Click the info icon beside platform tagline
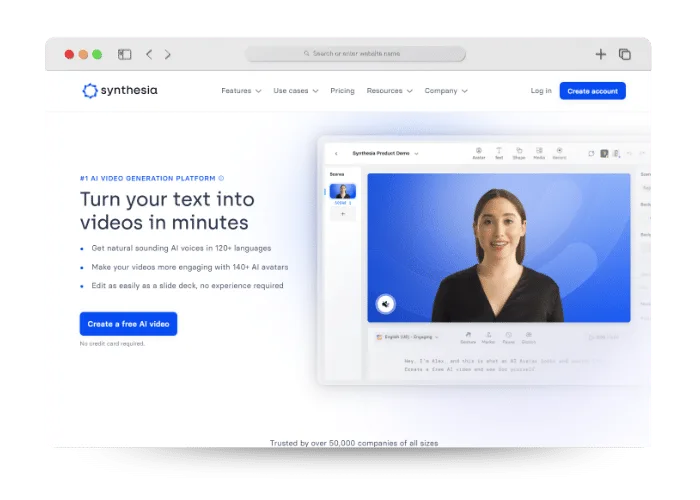Screen dimensions: 700x500 221,178
